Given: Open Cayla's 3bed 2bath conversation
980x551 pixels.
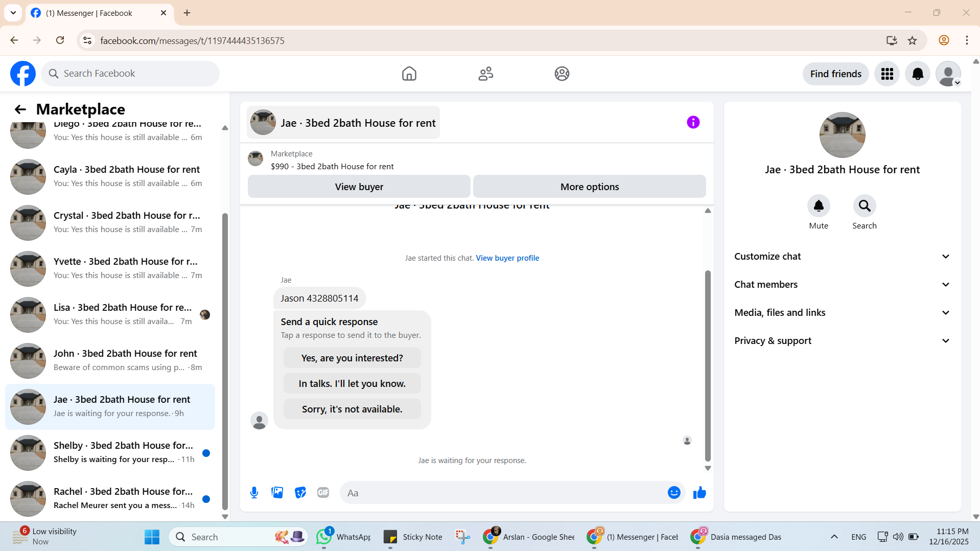Looking at the screenshot, I should [110, 177].
